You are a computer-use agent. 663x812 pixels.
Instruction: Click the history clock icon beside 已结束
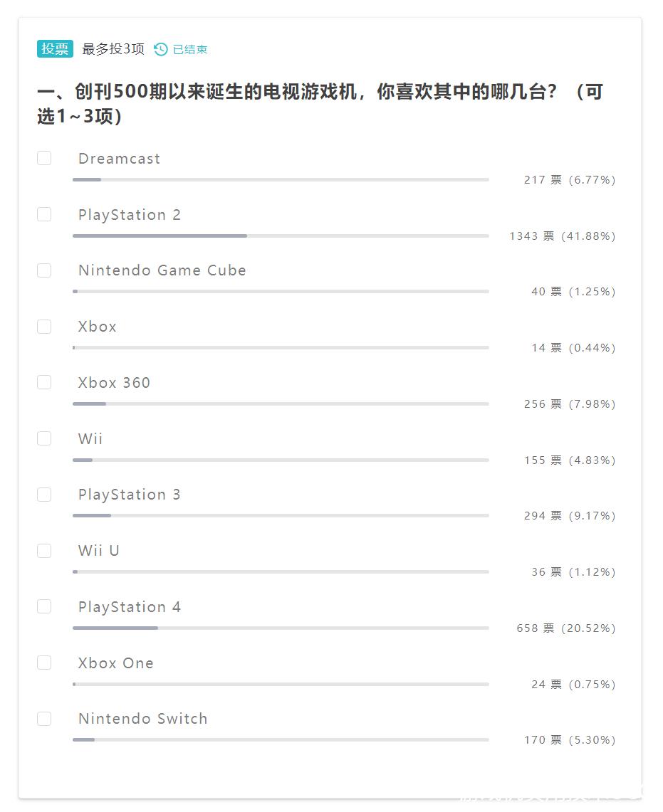(x=162, y=49)
